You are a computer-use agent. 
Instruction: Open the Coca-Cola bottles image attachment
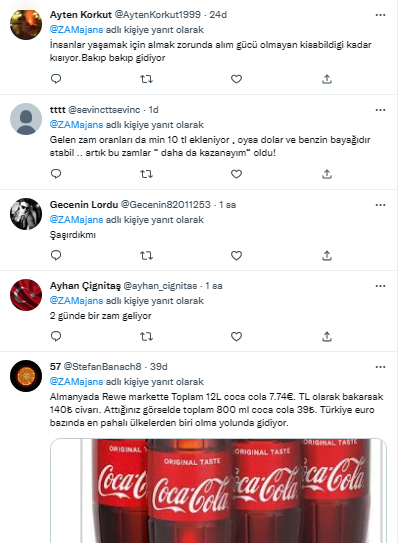click(218, 491)
